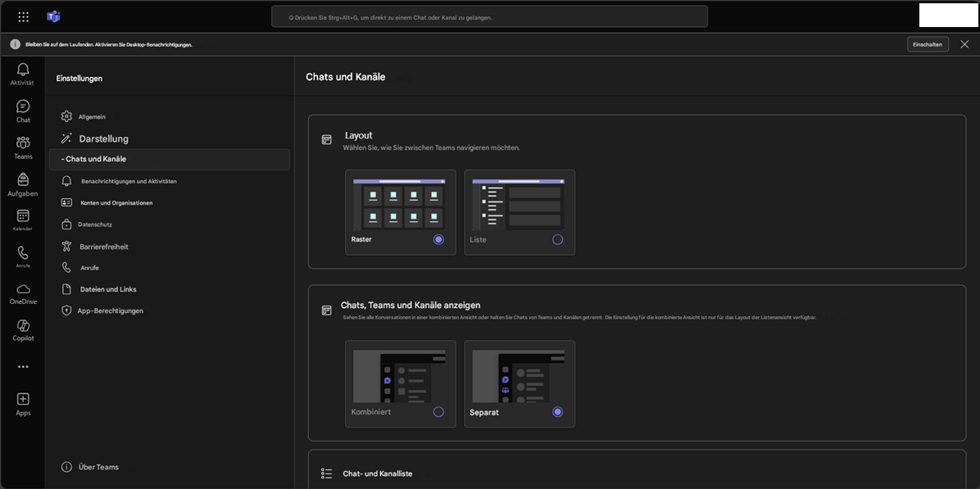Click the info icon in notification banner
Screen dimensions: 980x489
pyautogui.click(x=15, y=44)
